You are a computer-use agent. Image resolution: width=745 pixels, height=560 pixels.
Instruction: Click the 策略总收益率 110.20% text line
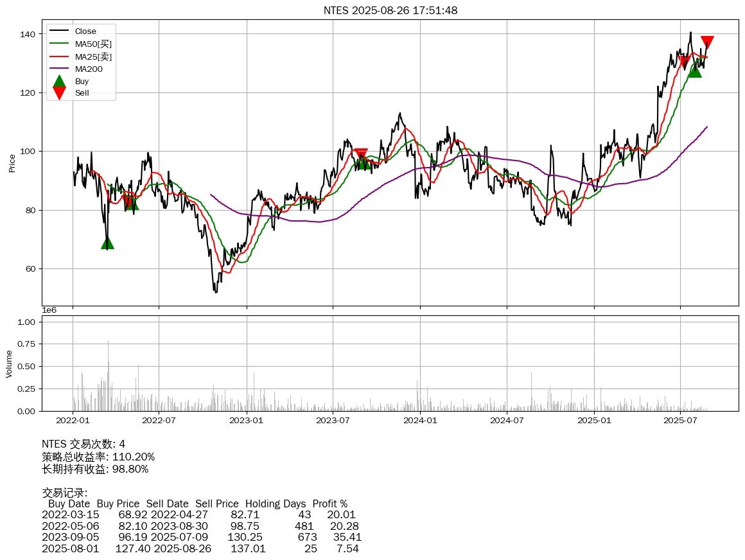point(98,457)
